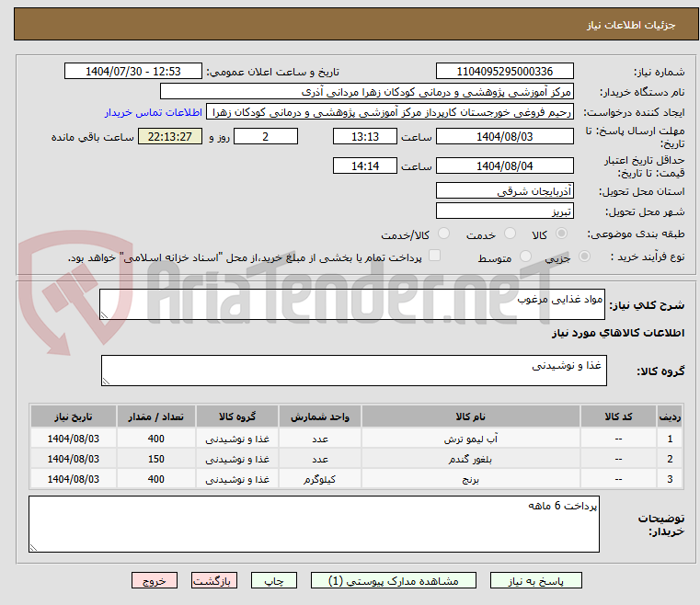Open 'مشاهده مدارک پیوستی (1)' attachments

[394, 580]
